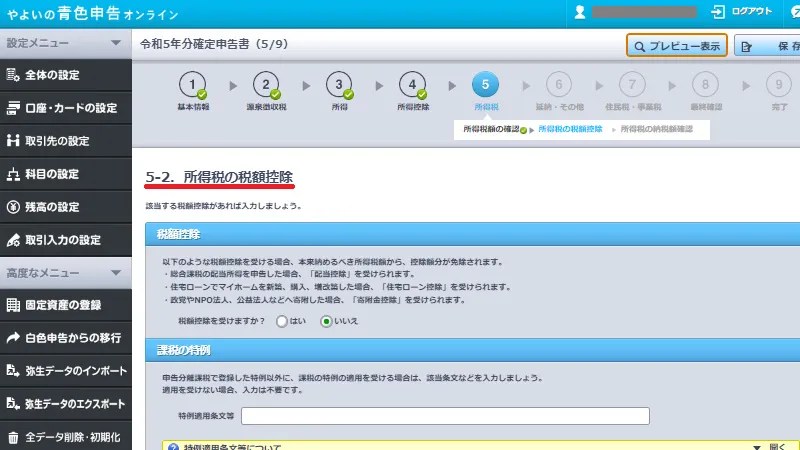Open 白色申告からの移行 in sidebar
800x450 pixels.
coord(66,338)
